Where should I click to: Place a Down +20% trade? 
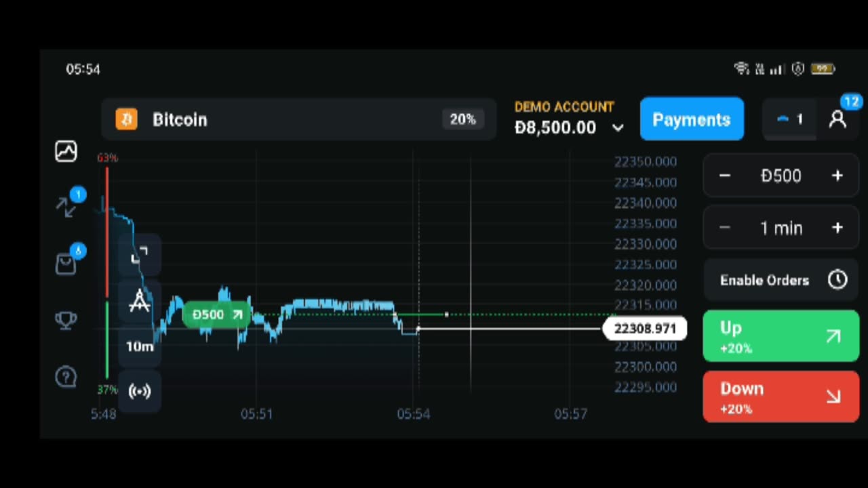pyautogui.click(x=781, y=396)
